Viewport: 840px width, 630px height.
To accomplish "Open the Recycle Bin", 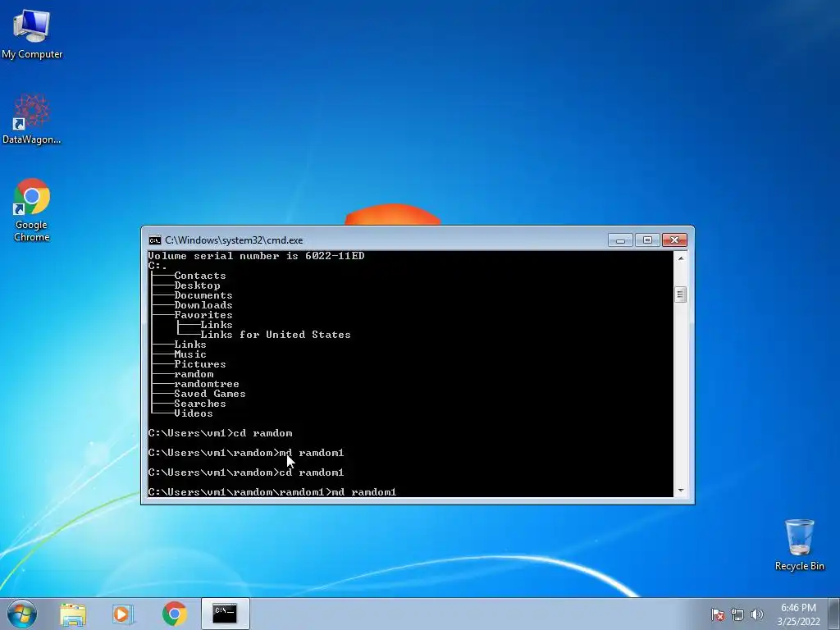I will point(799,545).
